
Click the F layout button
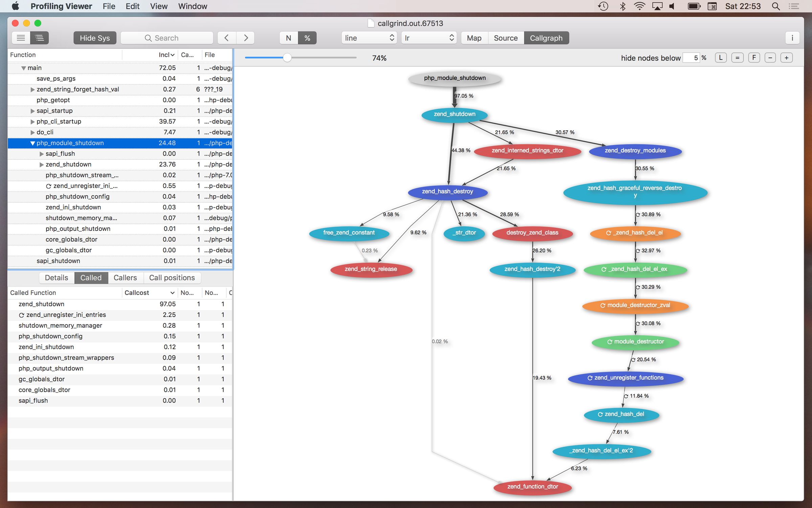click(754, 58)
